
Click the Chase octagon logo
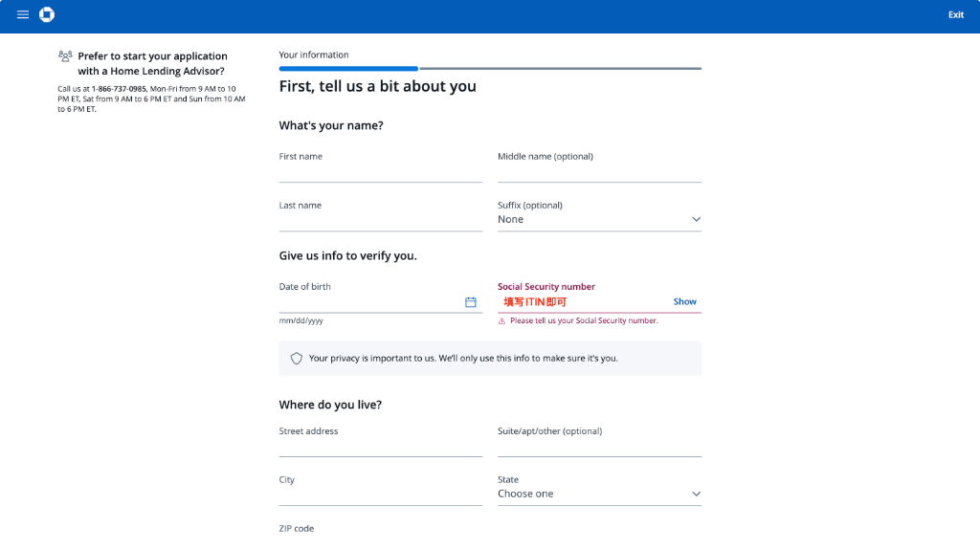click(47, 14)
